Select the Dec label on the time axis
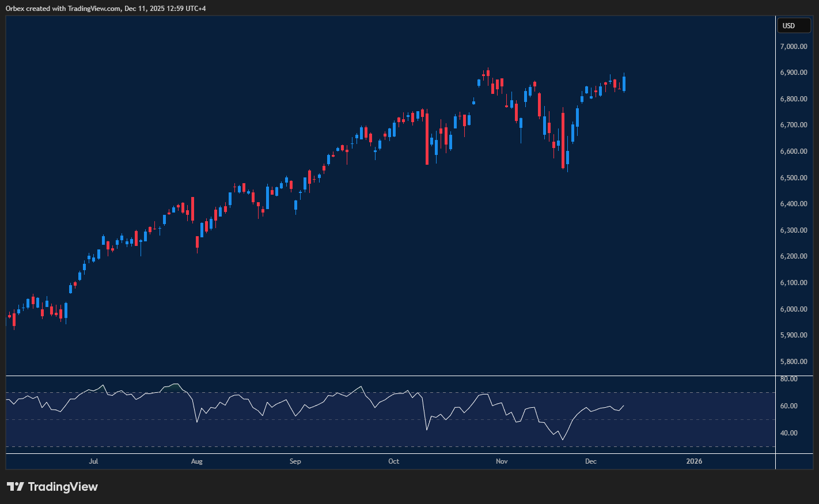 click(x=590, y=461)
